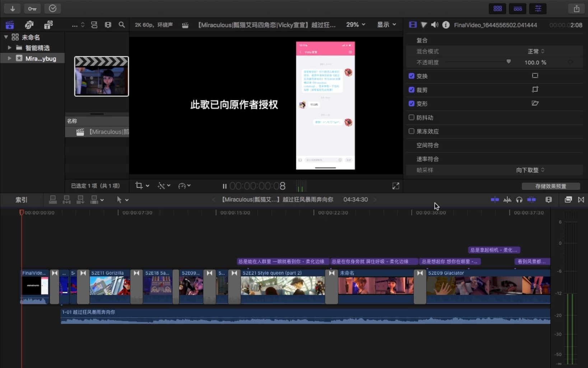The image size is (588, 368).
Task: Open background tasks checkmark icon
Action: (x=53, y=8)
